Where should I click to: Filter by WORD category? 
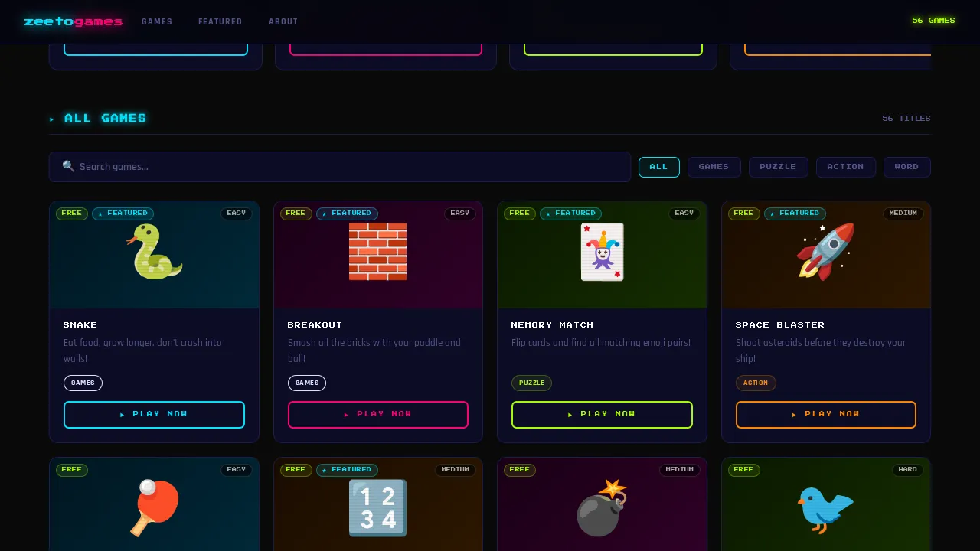point(907,167)
